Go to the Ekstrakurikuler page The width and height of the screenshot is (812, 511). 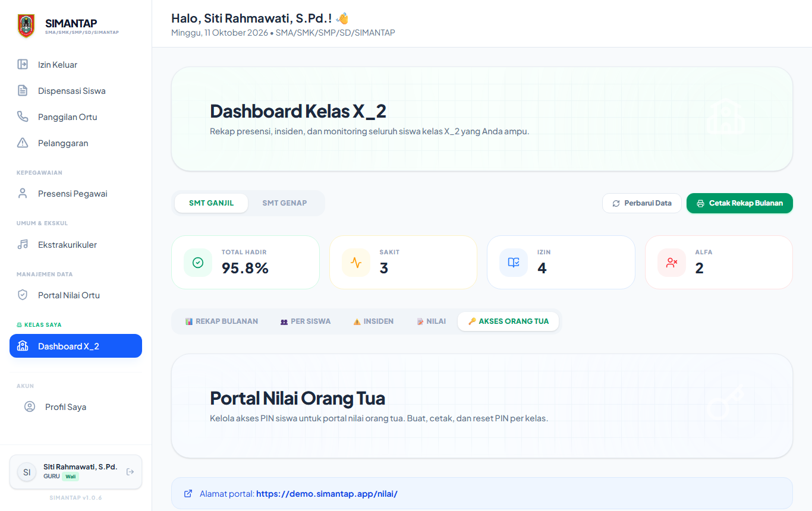[75, 245]
